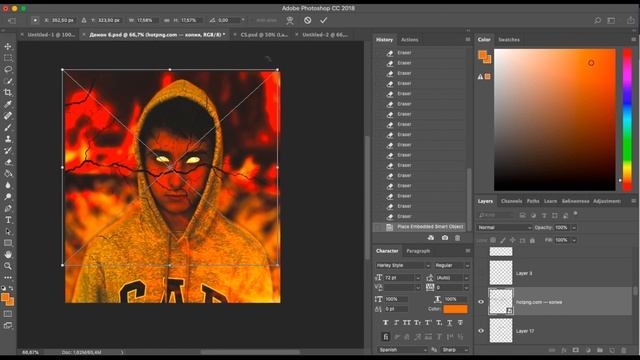Toggle visibility of Layer 3
This screenshot has height=360, width=640.
point(481,273)
